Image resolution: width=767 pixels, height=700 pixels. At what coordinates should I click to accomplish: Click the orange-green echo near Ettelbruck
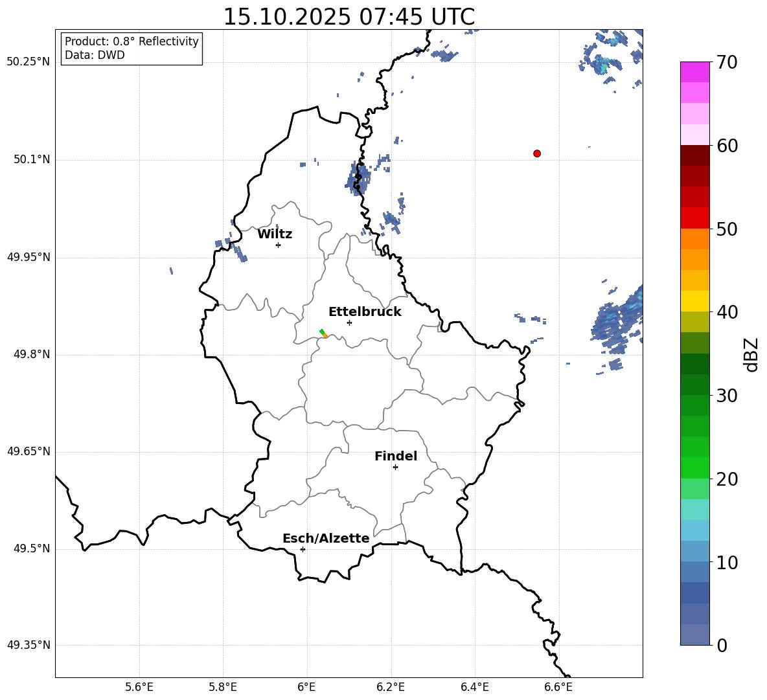[x=323, y=334]
